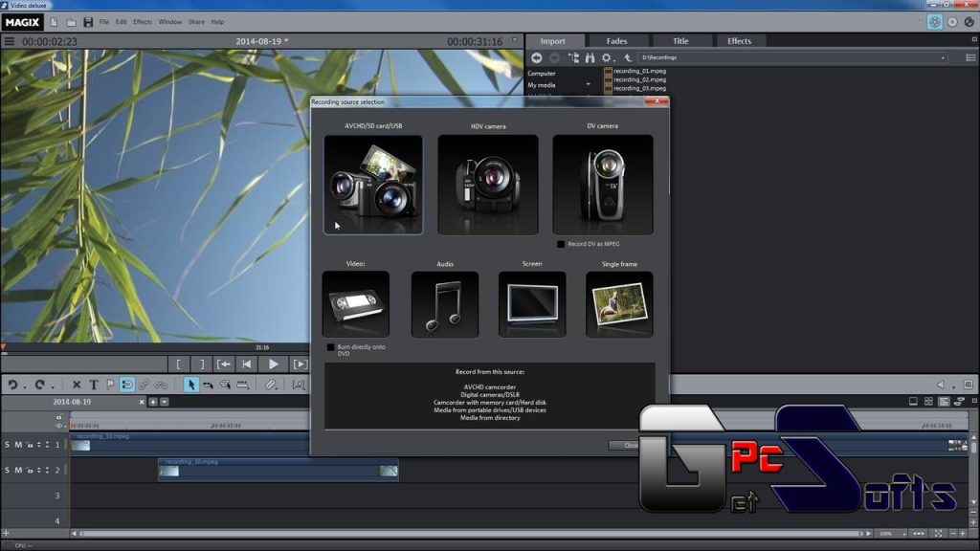Choose the DV camera recording source
This screenshot has height=551, width=980.
(x=603, y=185)
